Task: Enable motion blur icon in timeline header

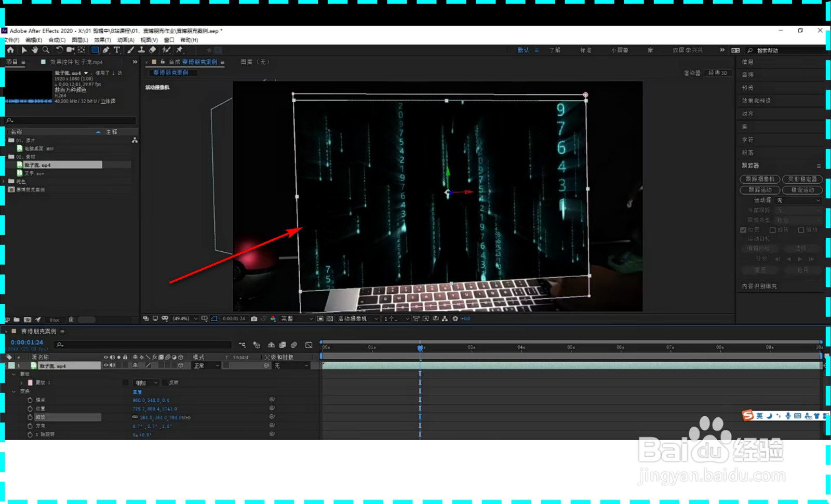Action: (294, 345)
